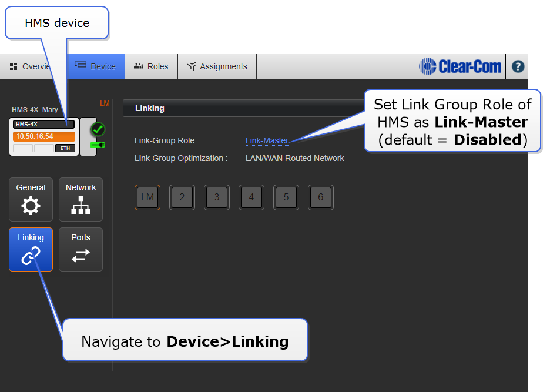Open the Linking settings tile

pos(31,249)
